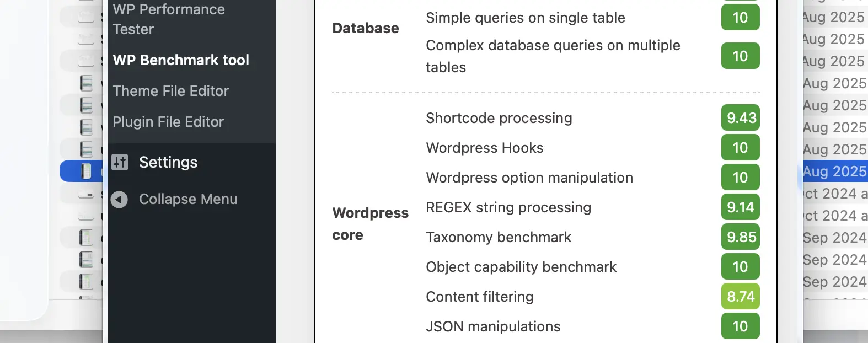Select the highlighted Aug 2025 date row
868x343 pixels.
click(834, 171)
